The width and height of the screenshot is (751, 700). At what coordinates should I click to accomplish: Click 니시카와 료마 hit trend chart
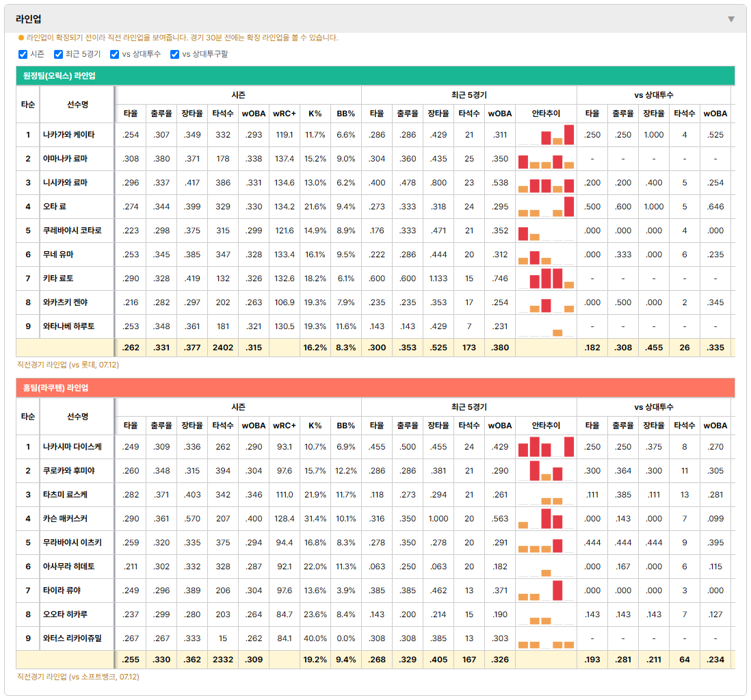click(546, 183)
